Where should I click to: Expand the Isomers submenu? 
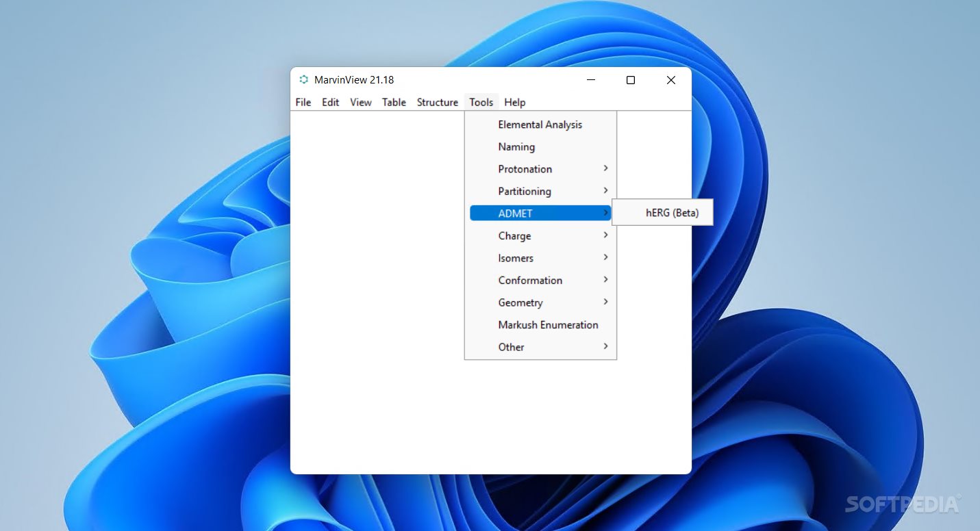540,258
